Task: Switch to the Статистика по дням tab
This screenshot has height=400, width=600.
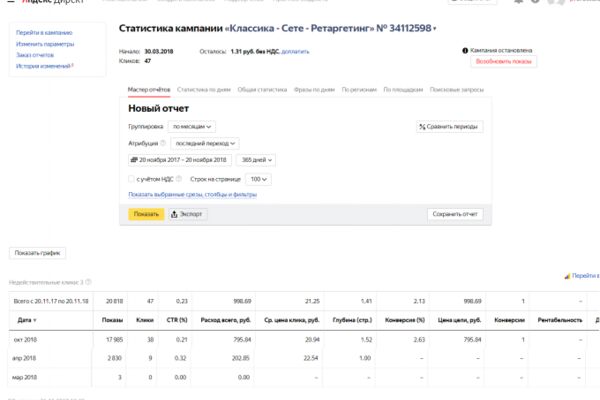Action: tap(204, 90)
